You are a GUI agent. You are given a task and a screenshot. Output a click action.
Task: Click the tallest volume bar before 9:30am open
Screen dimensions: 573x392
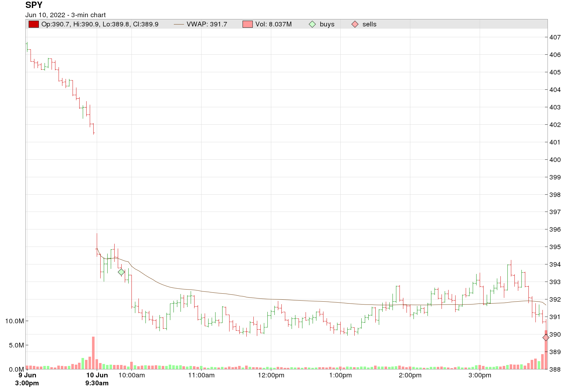click(93, 353)
